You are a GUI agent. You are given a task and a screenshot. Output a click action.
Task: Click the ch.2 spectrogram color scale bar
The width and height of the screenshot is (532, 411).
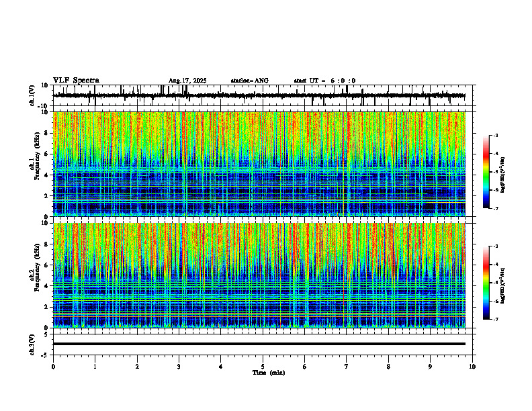pyautogui.click(x=486, y=283)
